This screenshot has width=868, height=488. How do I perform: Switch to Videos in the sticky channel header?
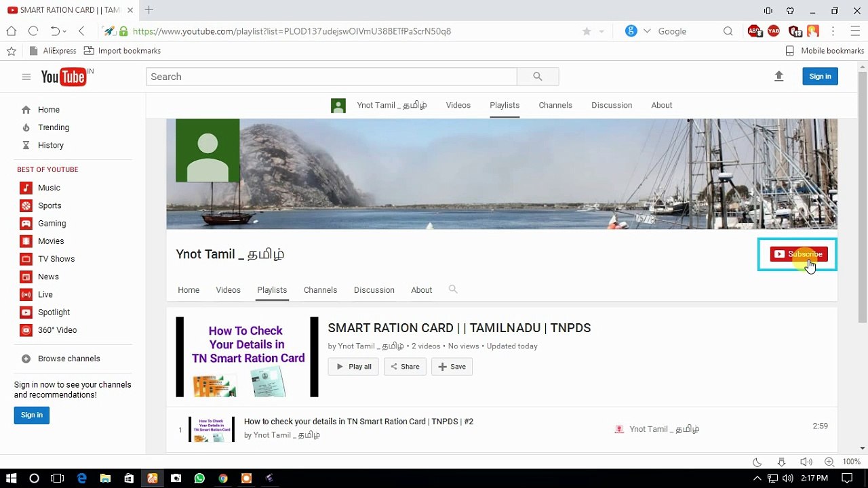pos(458,105)
